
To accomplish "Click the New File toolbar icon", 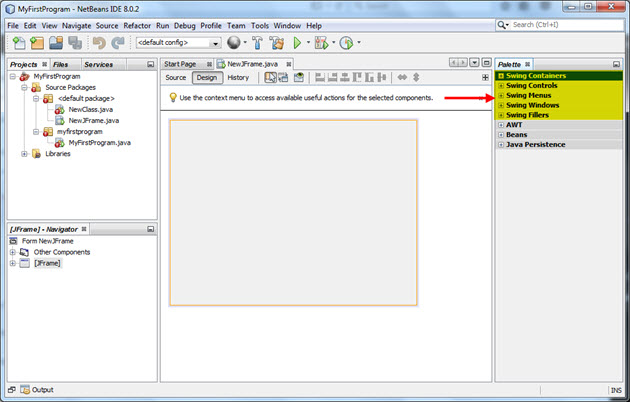I will (x=19, y=43).
